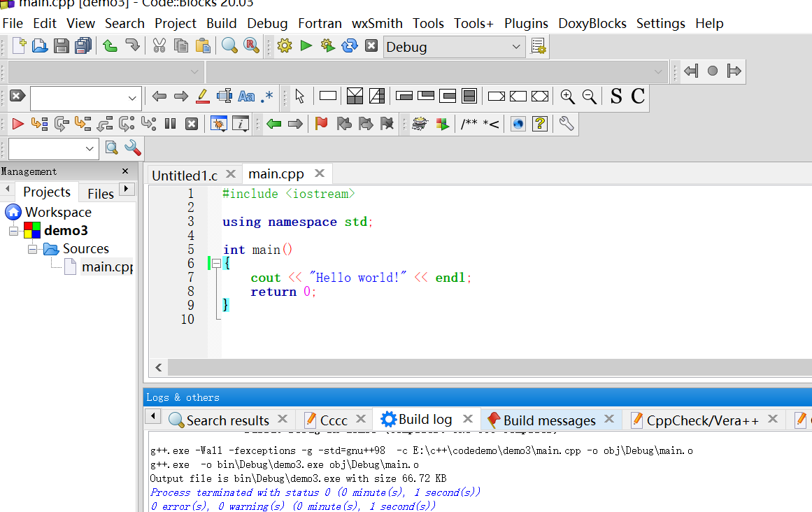Open the Debug build target dropdown
This screenshot has width=812, height=512.
(516, 47)
